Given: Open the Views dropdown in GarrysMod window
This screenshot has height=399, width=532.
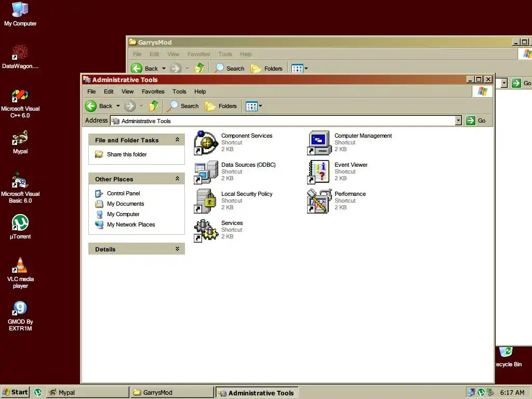Looking at the screenshot, I should (306, 68).
